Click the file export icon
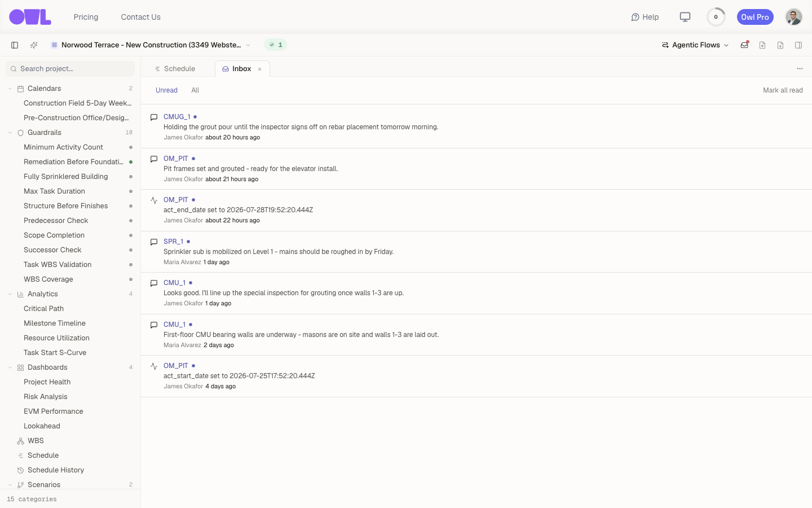The height and width of the screenshot is (508, 812). (762, 45)
